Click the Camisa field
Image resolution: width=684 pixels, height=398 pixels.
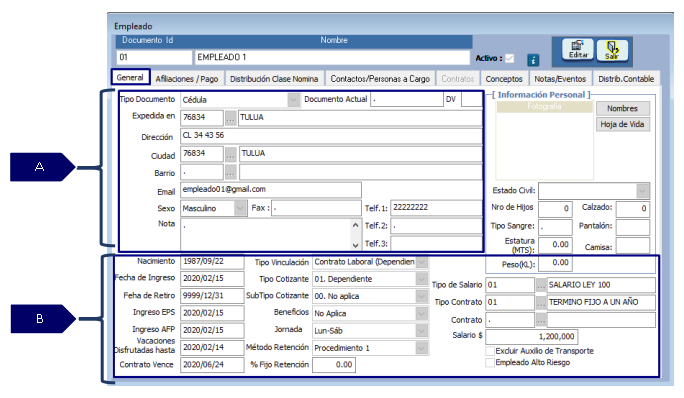pyautogui.click(x=633, y=245)
